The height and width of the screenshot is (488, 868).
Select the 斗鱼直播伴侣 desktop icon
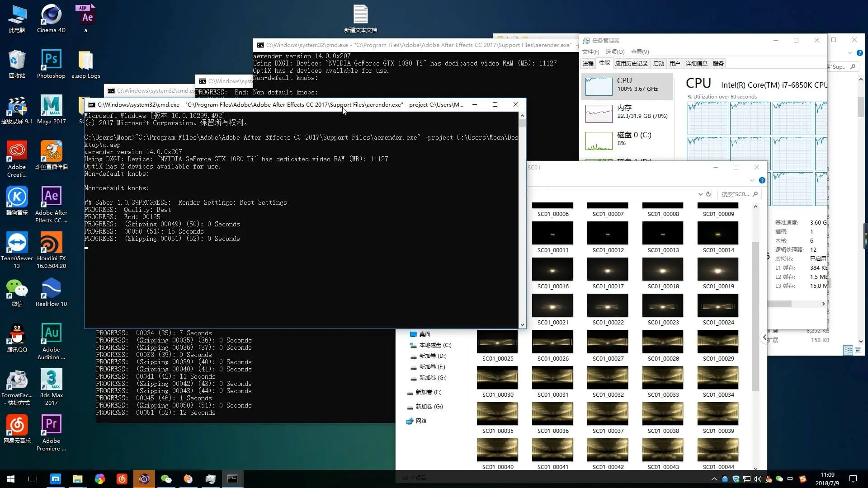pyautogui.click(x=51, y=155)
